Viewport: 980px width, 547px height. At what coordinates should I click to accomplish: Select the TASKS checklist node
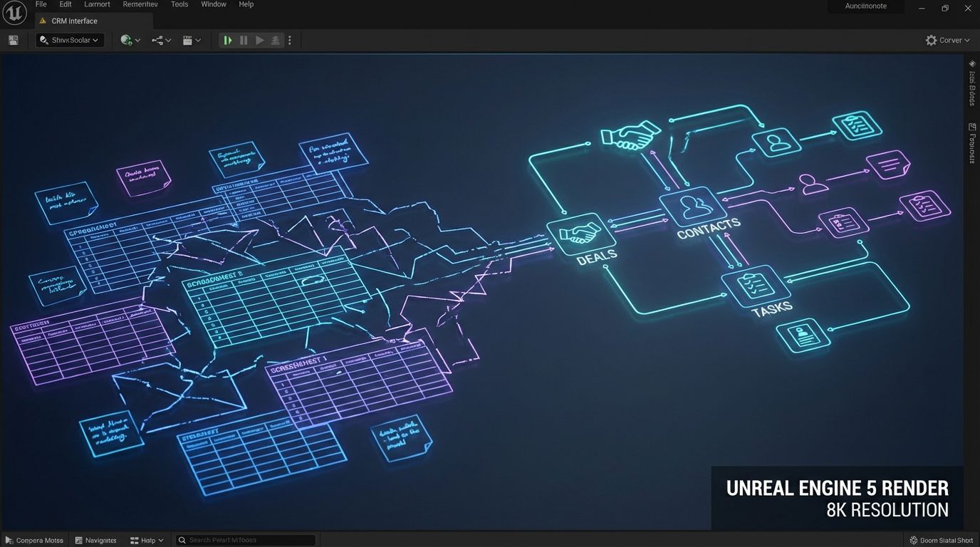(x=755, y=286)
